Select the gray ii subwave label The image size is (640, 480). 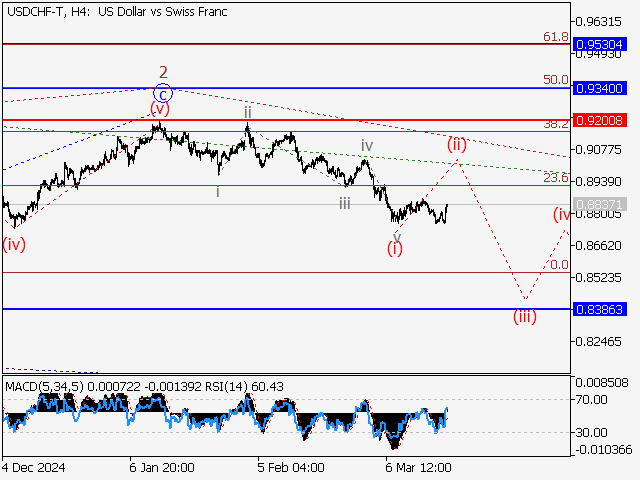pyautogui.click(x=247, y=113)
